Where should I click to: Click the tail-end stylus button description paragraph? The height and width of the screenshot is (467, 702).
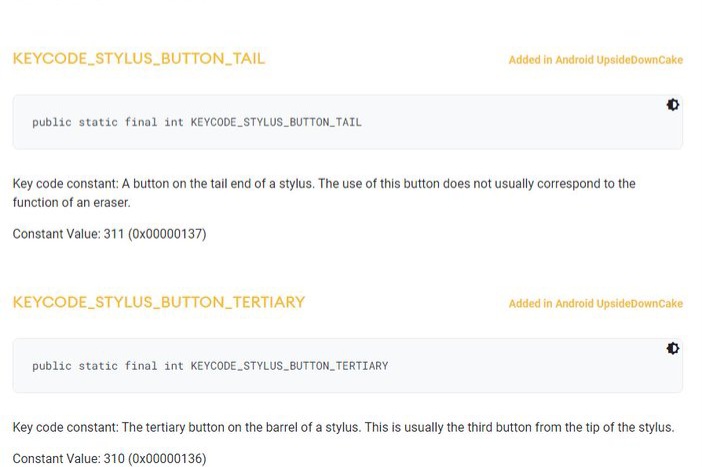pos(323,184)
